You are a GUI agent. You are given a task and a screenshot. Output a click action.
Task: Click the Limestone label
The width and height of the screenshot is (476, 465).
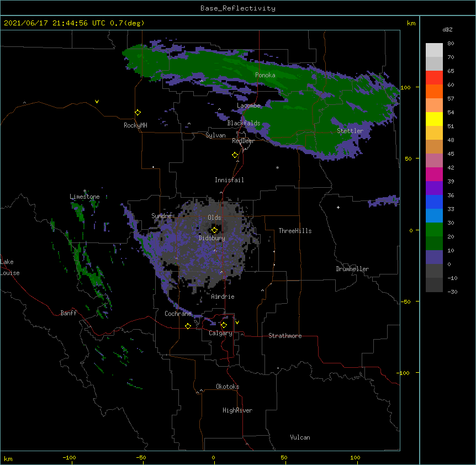[84, 197]
